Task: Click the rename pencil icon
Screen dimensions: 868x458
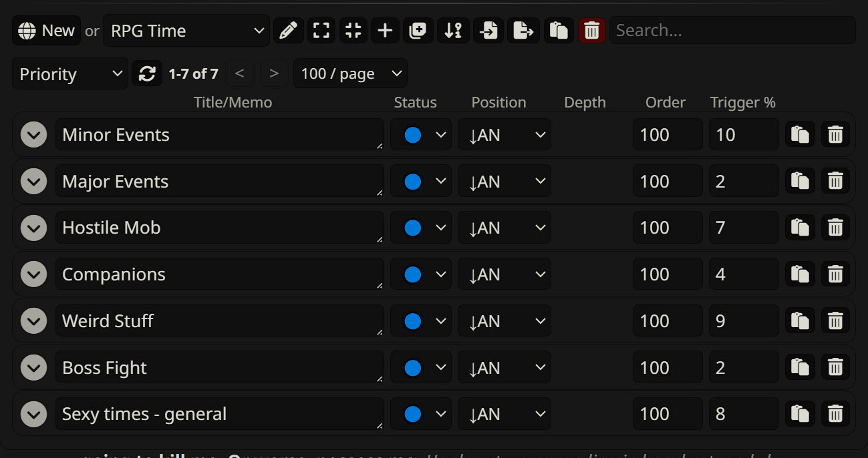Action: [x=288, y=31]
